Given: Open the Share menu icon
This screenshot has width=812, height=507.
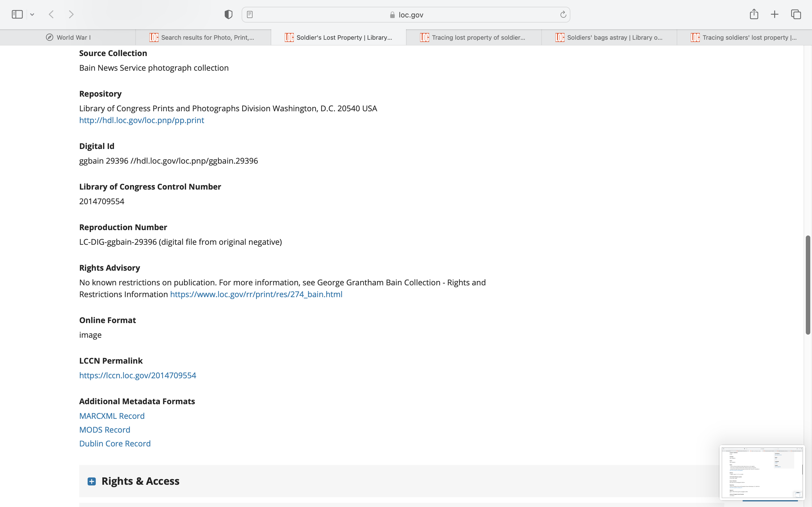Looking at the screenshot, I should [x=754, y=14].
